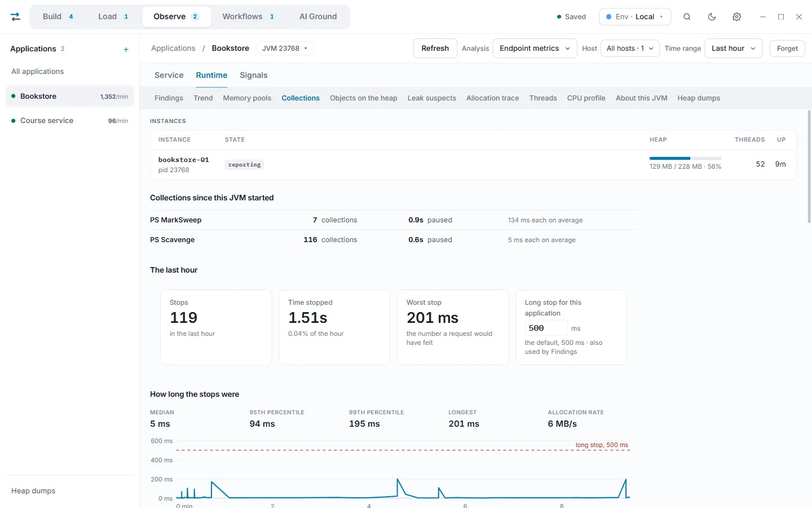Open the Signals sub-tab
The height and width of the screenshot is (508, 812).
254,75
